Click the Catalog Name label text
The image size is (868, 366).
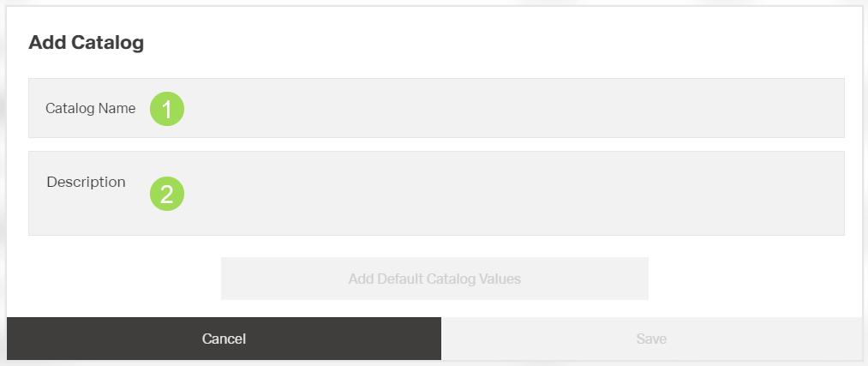(x=90, y=109)
